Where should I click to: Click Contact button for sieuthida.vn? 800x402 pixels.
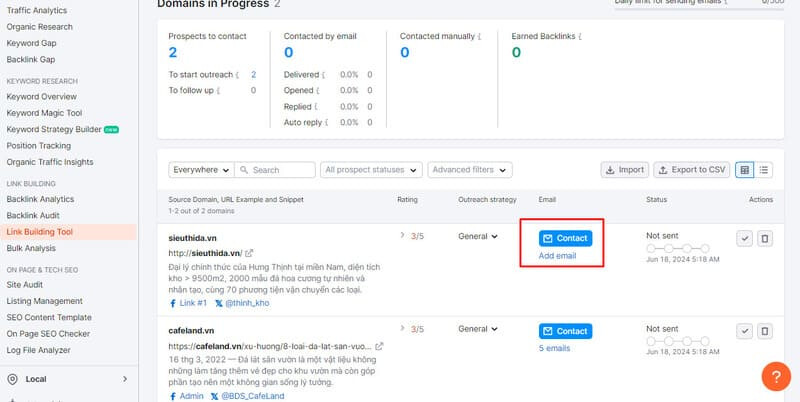pos(565,238)
